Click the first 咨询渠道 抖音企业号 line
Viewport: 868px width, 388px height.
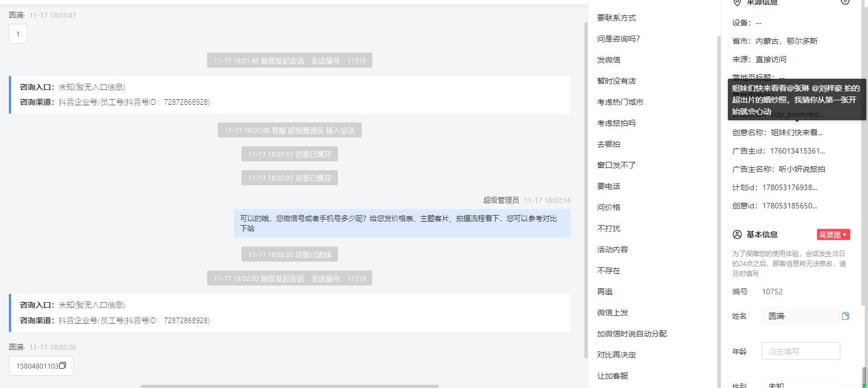(115, 102)
